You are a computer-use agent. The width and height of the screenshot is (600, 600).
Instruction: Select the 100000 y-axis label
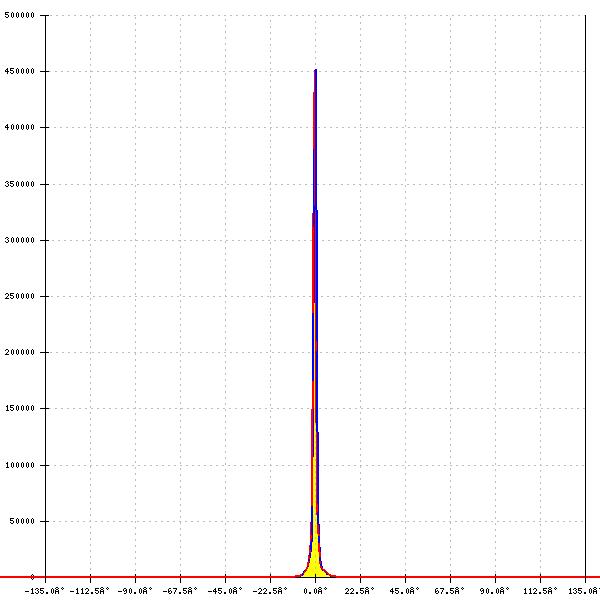pos(20,465)
